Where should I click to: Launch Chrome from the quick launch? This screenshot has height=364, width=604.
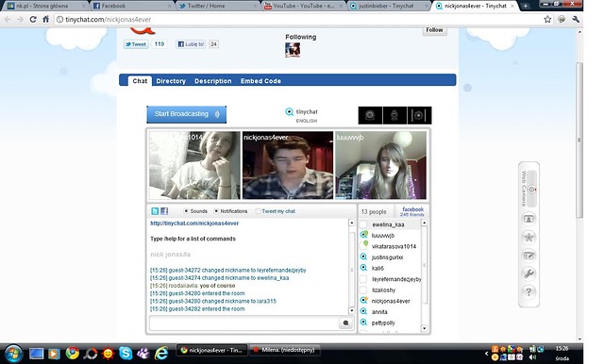click(72, 353)
